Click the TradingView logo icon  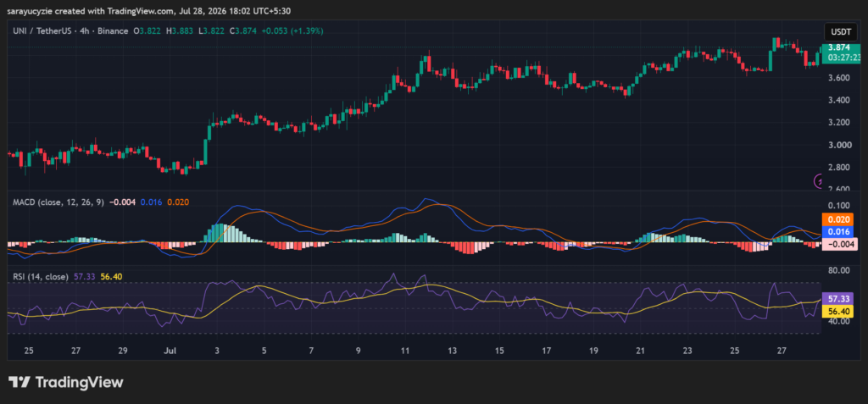19,382
